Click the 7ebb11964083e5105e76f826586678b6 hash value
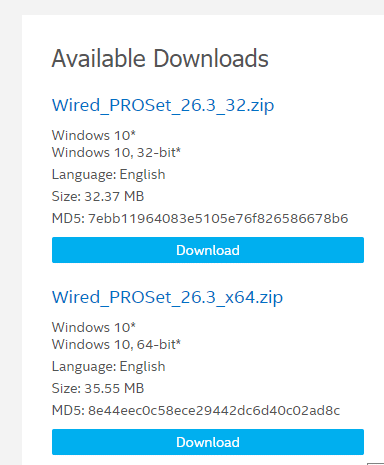This screenshot has height=465, width=384. tap(218, 219)
